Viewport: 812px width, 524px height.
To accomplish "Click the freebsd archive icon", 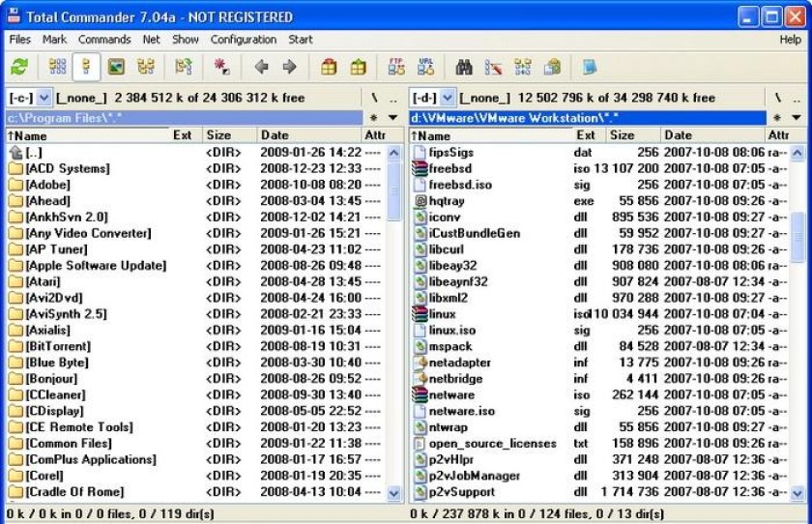I will (x=420, y=168).
